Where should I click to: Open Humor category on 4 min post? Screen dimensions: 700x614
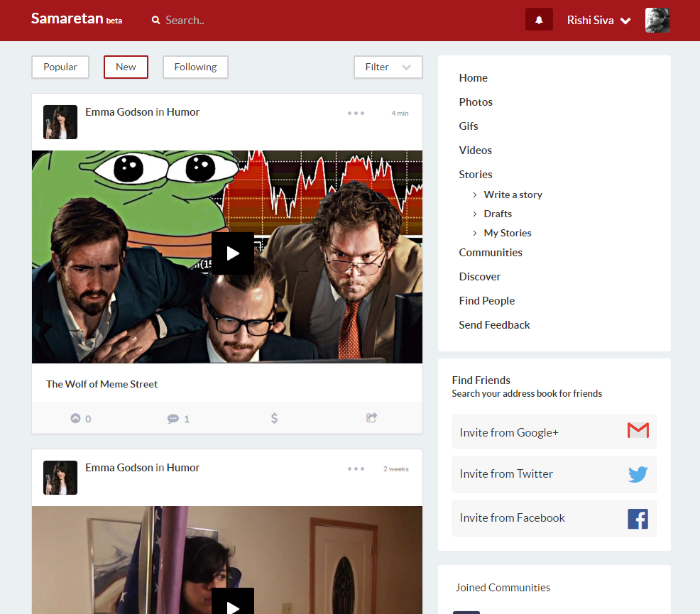(x=183, y=112)
